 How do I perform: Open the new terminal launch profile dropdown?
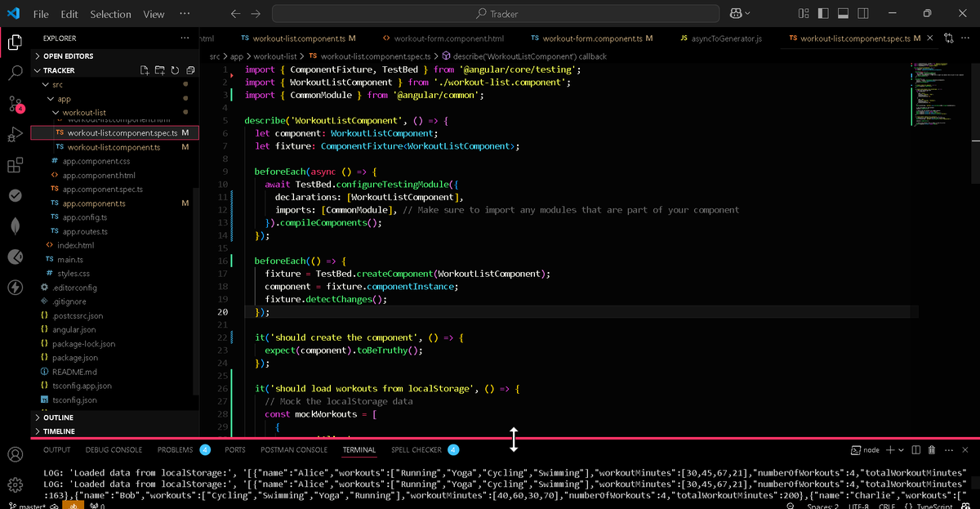click(902, 450)
